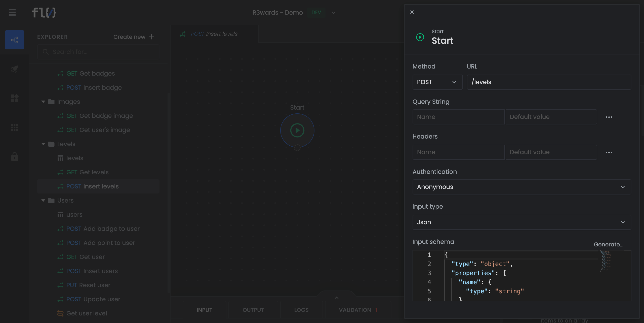Click the input schema code minimap
Viewport: 644px width, 323px height.
(x=606, y=261)
